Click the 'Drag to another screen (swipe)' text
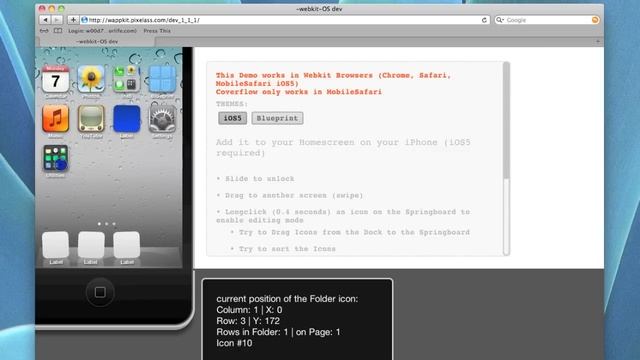Image resolution: width=640 pixels, height=360 pixels. 294,196
